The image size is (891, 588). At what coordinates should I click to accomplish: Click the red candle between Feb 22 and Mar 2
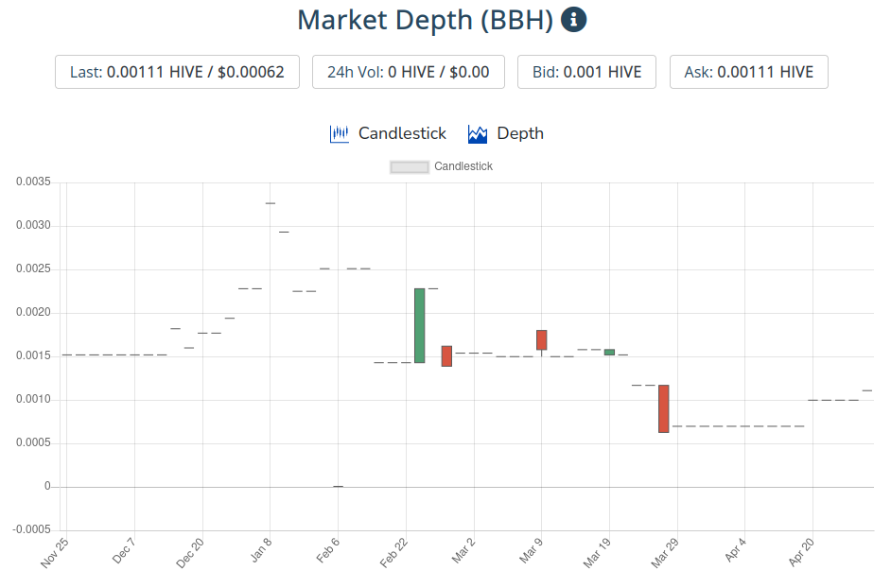click(446, 356)
